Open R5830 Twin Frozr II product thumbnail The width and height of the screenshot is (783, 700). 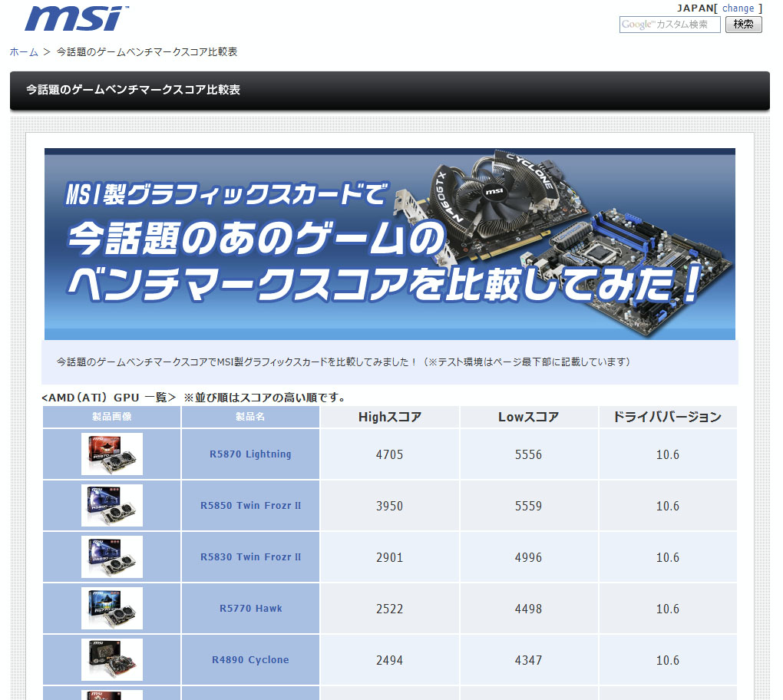coord(112,556)
